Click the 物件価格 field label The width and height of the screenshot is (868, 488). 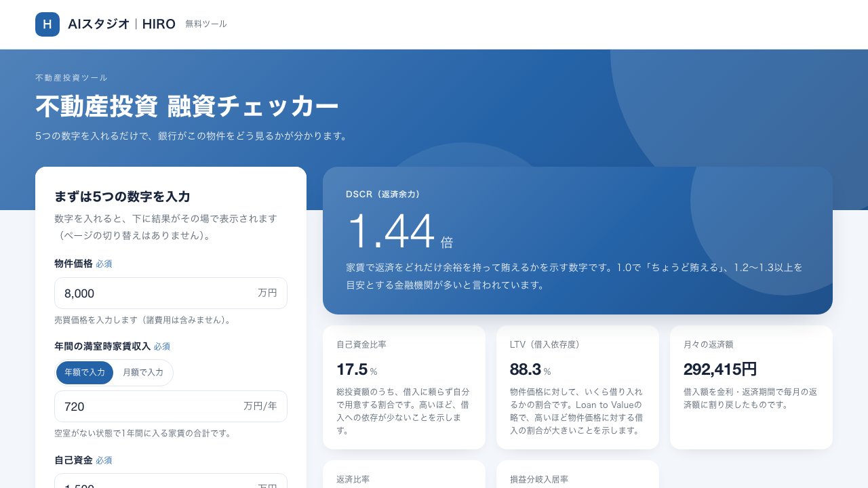[73, 264]
